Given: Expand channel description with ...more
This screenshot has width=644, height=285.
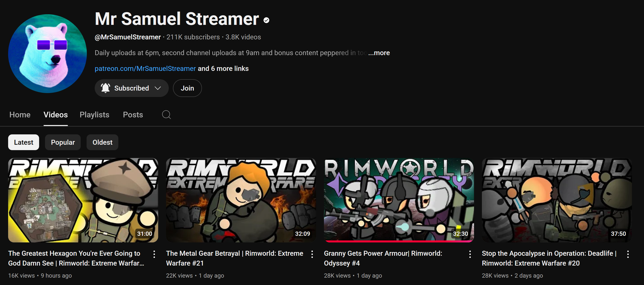Looking at the screenshot, I should pyautogui.click(x=379, y=53).
